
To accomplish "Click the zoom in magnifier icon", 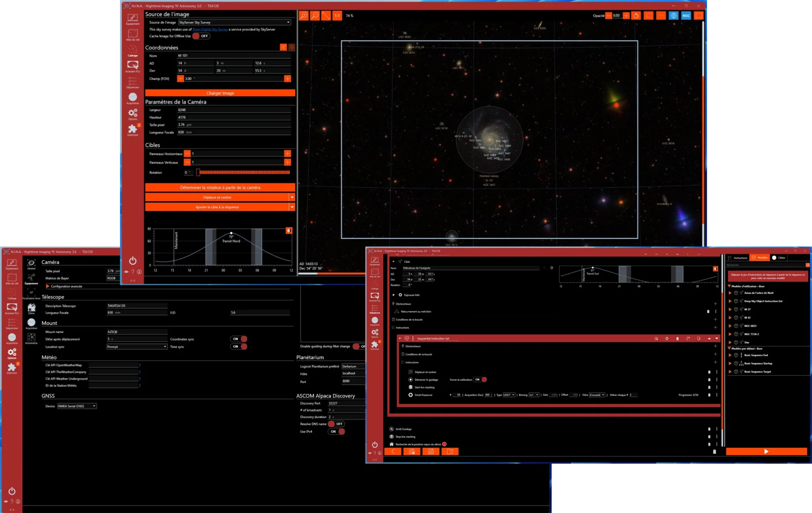I will pos(304,15).
